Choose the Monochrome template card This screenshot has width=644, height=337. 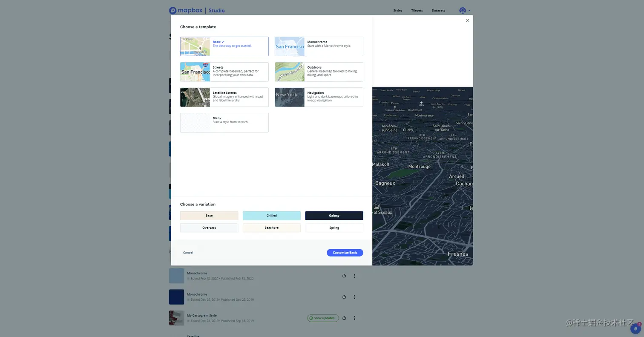[x=319, y=46]
